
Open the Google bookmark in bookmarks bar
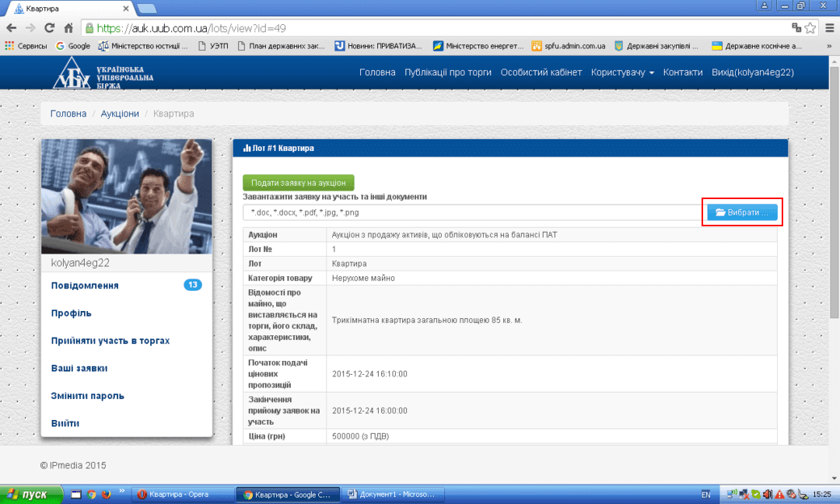pos(72,46)
